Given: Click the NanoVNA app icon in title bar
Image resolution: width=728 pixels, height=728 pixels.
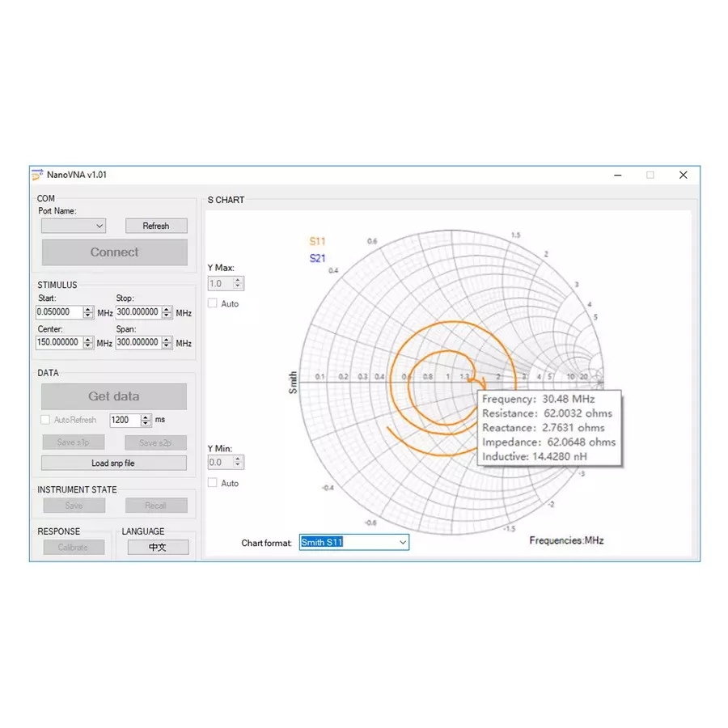Looking at the screenshot, I should click(37, 175).
